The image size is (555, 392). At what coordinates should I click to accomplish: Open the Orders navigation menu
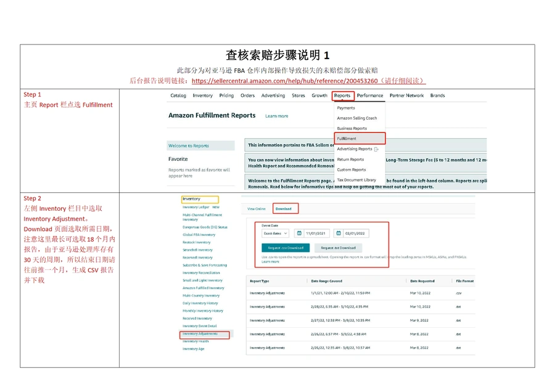pyautogui.click(x=247, y=96)
